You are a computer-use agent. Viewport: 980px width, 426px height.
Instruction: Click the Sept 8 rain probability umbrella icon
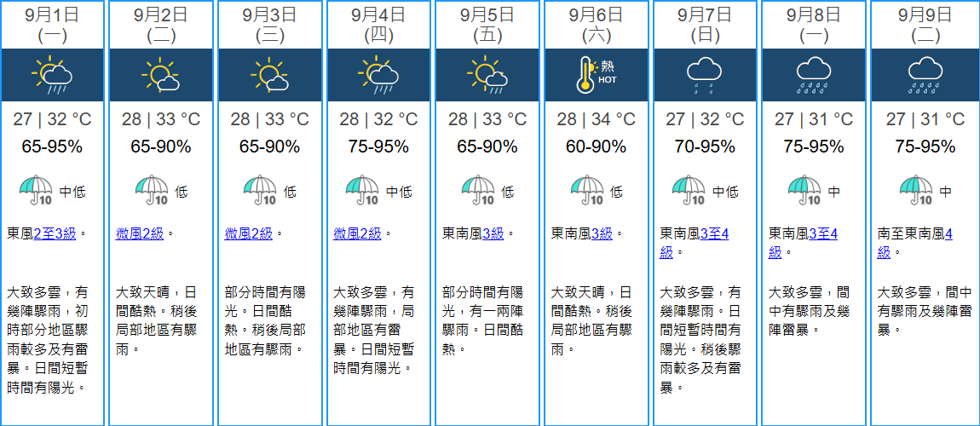pos(805,190)
